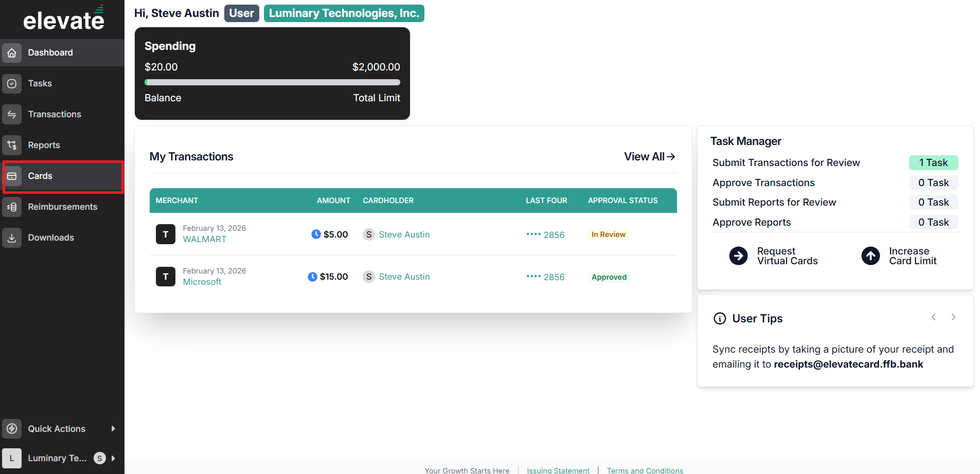
Task: Open the Cards icon in sidebar
Action: coord(12,176)
